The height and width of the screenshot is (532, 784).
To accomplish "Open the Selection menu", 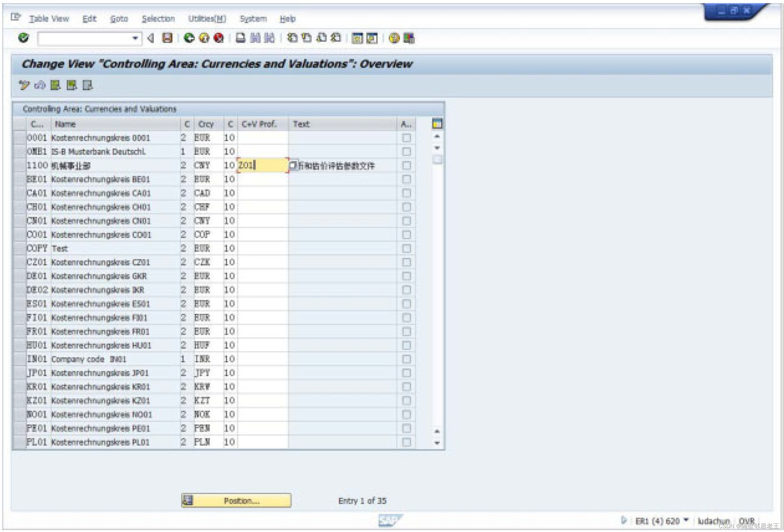I will 158,19.
